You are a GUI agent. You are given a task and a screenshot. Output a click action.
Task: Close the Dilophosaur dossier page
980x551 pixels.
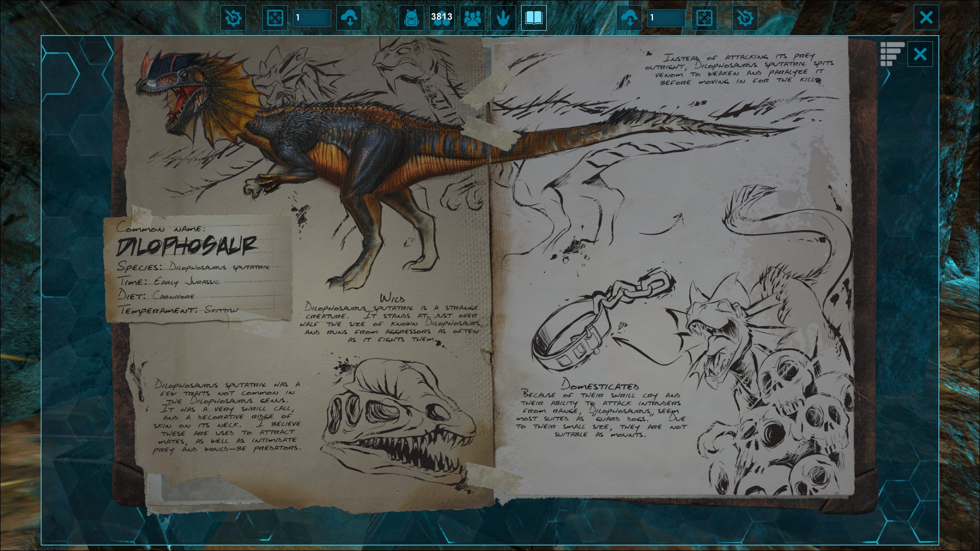920,54
